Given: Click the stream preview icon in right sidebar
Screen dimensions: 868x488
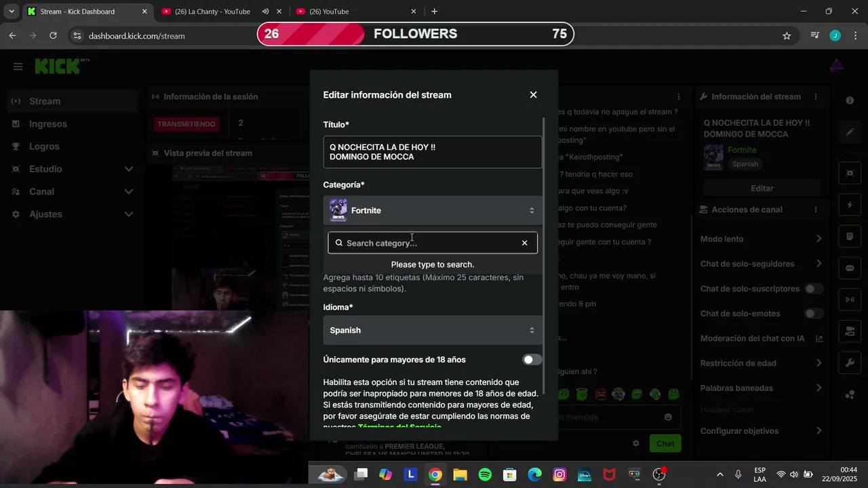Looking at the screenshot, I should (850, 173).
